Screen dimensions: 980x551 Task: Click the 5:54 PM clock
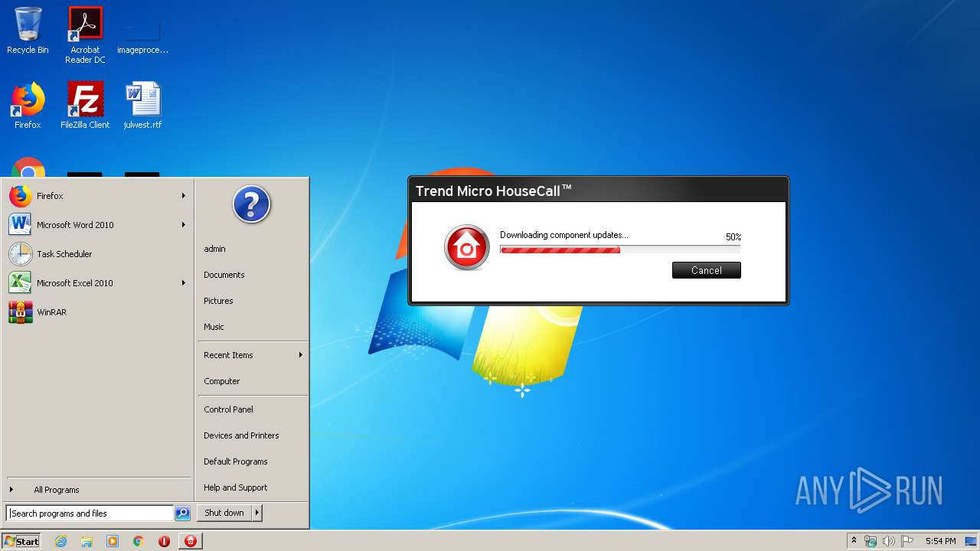940,541
